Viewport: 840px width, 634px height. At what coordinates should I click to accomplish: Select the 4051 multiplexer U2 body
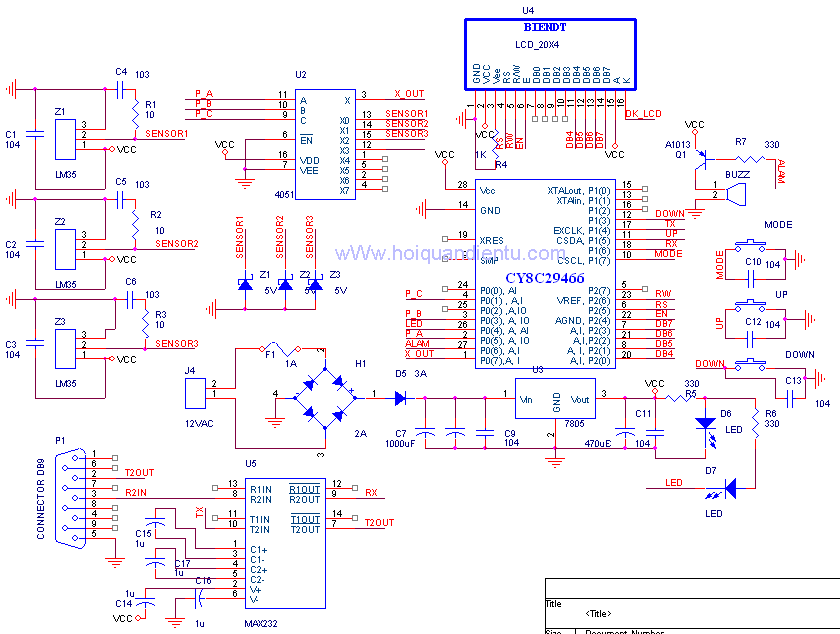[x=325, y=144]
